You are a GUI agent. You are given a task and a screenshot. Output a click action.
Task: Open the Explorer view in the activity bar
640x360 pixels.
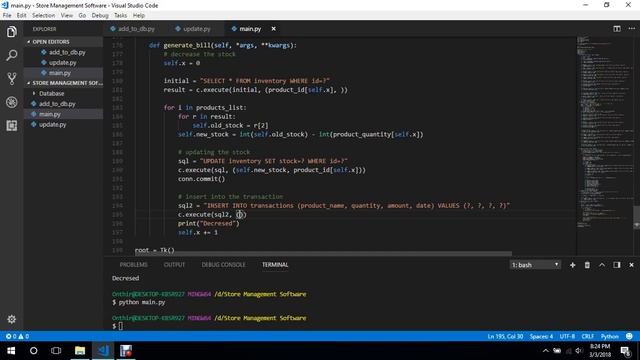11,32
